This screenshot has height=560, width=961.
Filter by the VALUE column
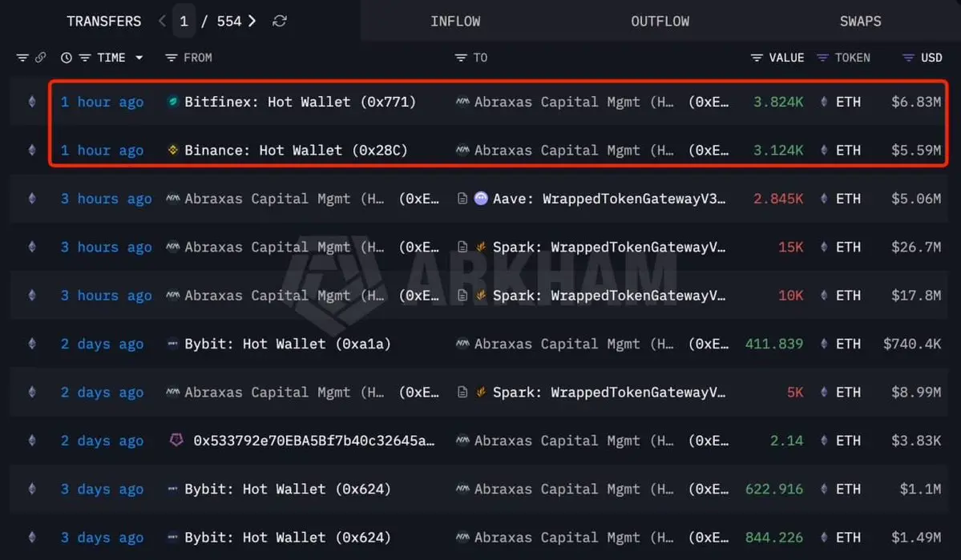pyautogui.click(x=757, y=58)
